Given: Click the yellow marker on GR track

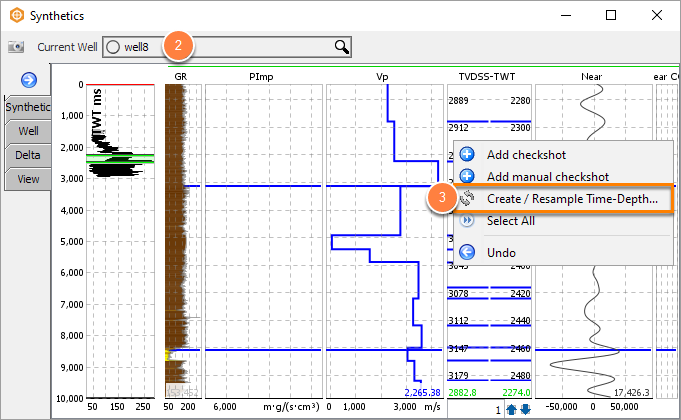Looking at the screenshot, I should tap(167, 355).
